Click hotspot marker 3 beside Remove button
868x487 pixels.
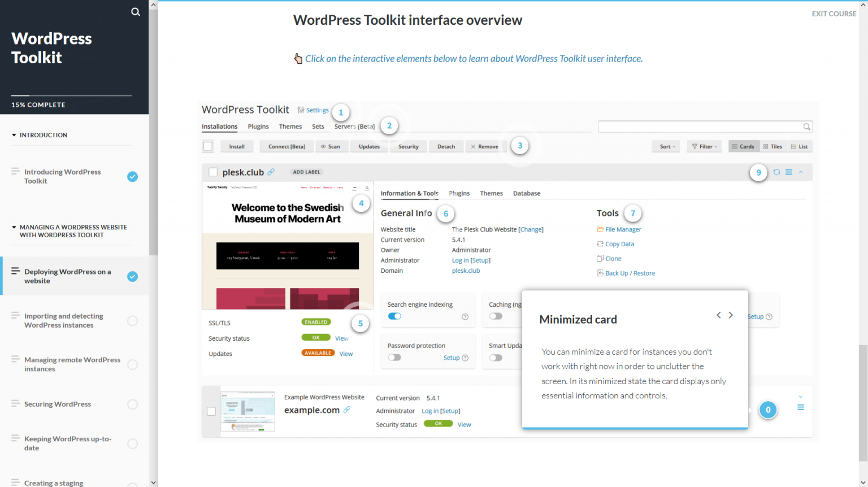(520, 146)
